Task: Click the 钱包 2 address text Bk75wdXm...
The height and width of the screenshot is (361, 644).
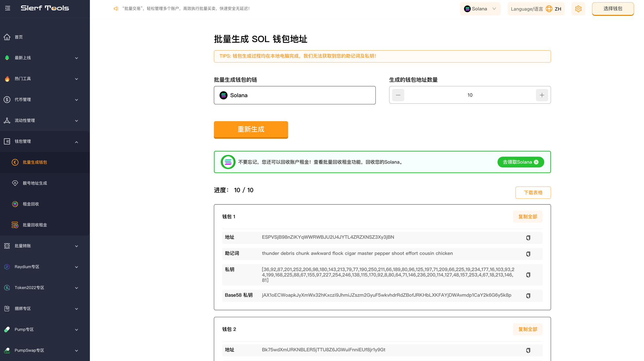Action: [324, 350]
